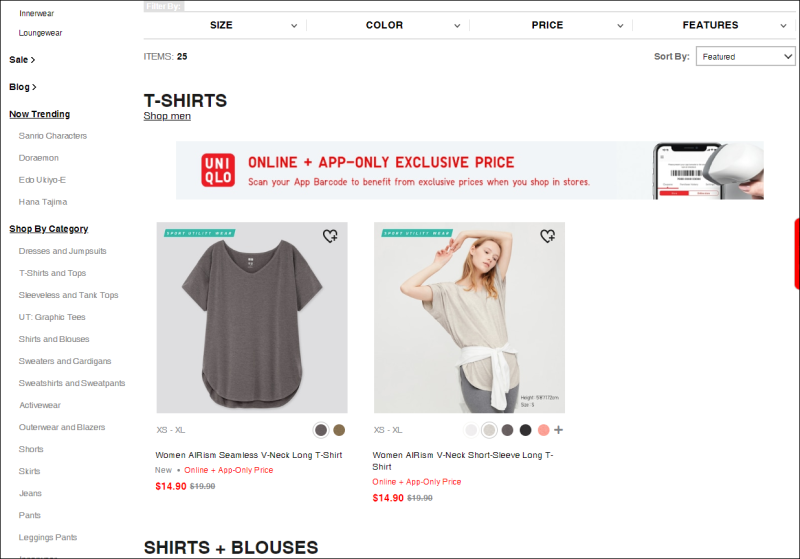Go to Sweaters and Cardigans category

click(65, 361)
